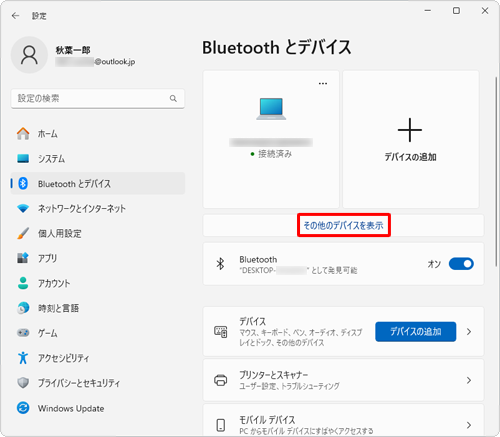Click the blue デバイスの追加 button
500x437 pixels.
point(416,331)
